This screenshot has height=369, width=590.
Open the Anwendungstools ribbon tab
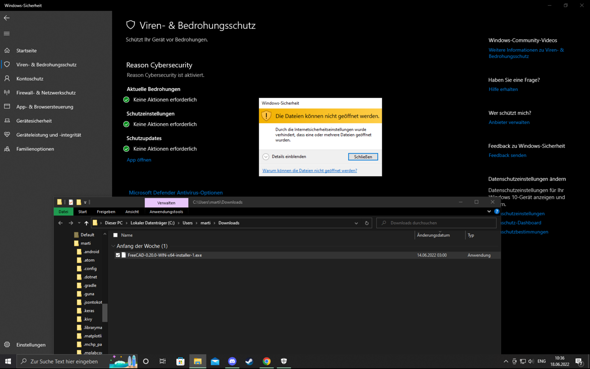166,212
